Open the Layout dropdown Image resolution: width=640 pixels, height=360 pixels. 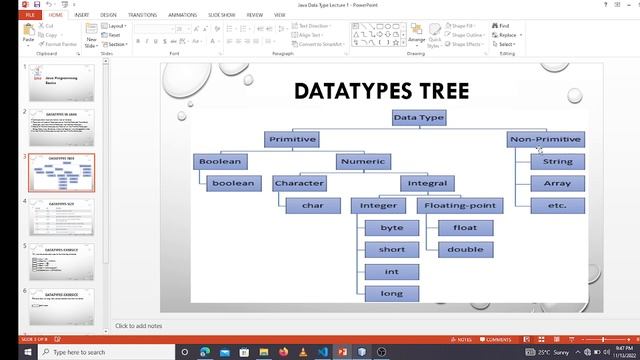coord(114,26)
